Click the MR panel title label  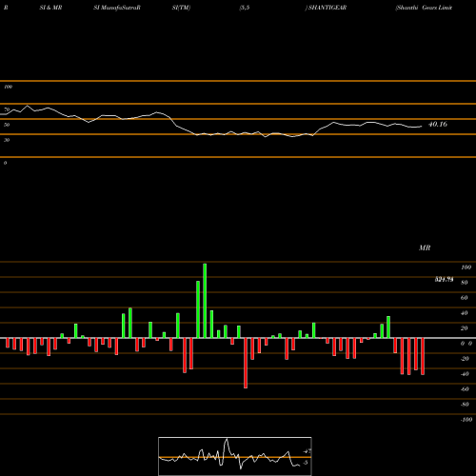point(425,248)
